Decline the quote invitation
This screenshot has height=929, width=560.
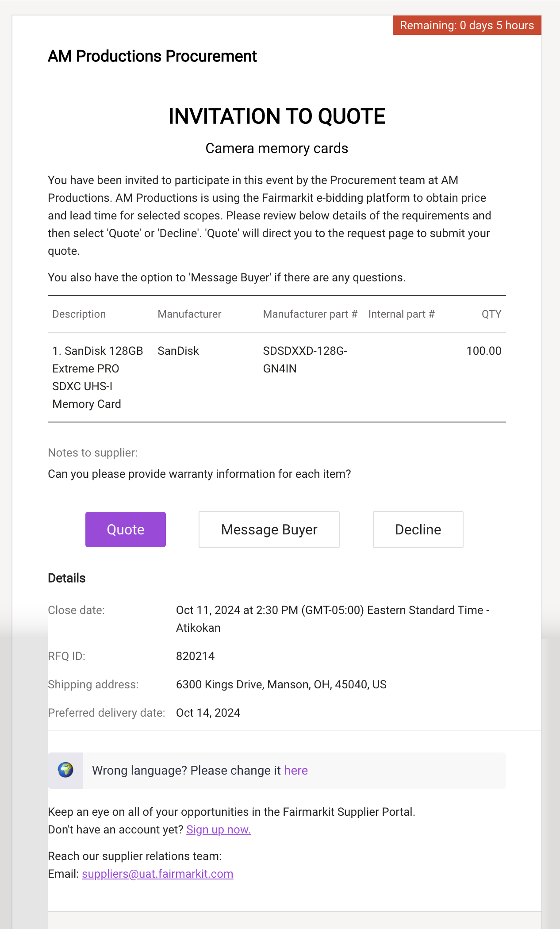tap(418, 530)
